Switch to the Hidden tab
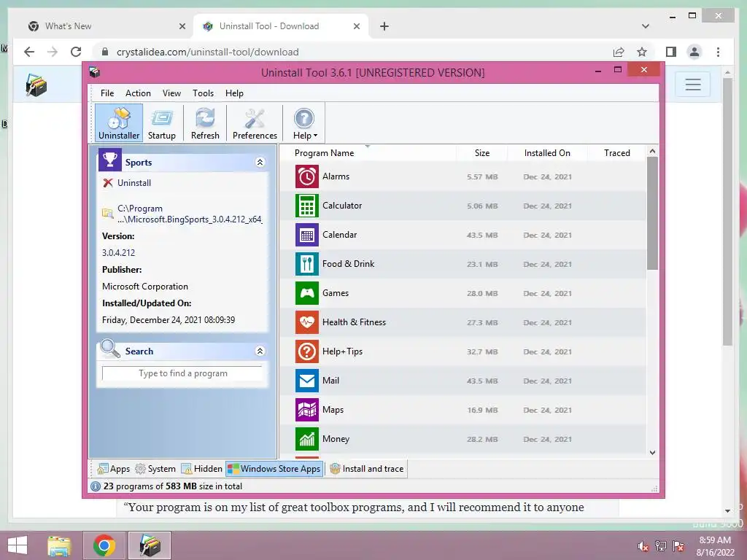The height and width of the screenshot is (560, 747). [x=202, y=469]
